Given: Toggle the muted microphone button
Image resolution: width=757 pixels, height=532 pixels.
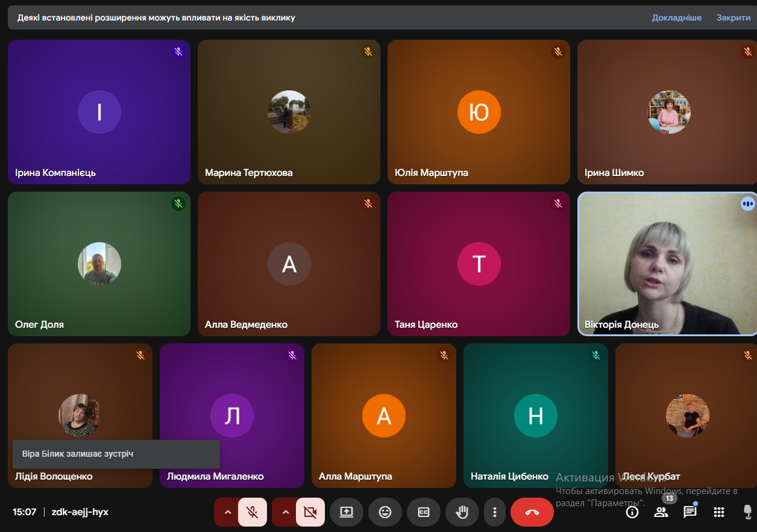Looking at the screenshot, I should pyautogui.click(x=253, y=512).
